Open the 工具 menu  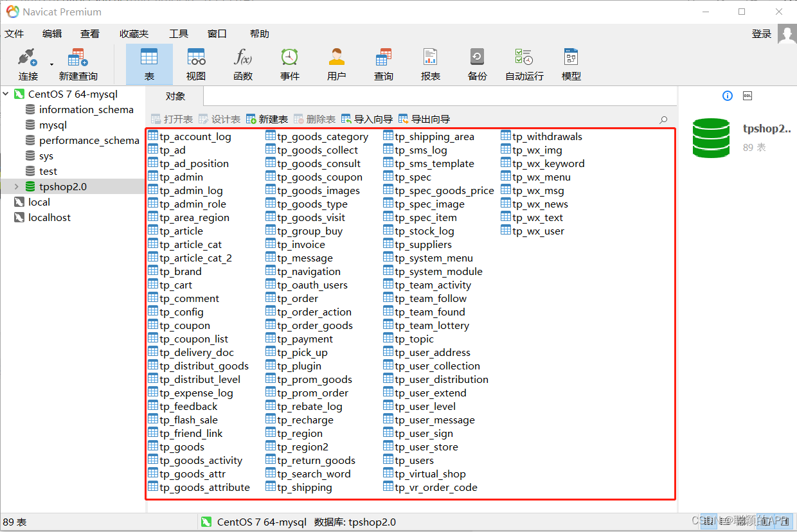click(x=178, y=33)
